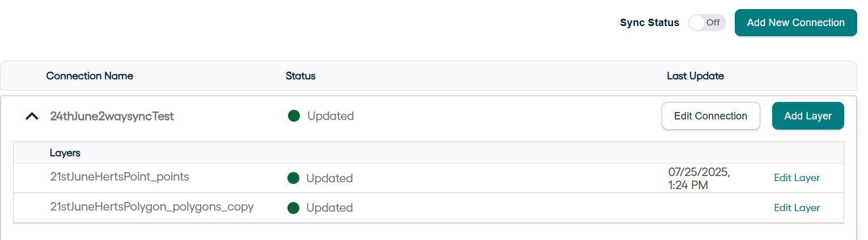This screenshot has width=868, height=240.
Task: Click the Connection Name column header
Action: (90, 76)
